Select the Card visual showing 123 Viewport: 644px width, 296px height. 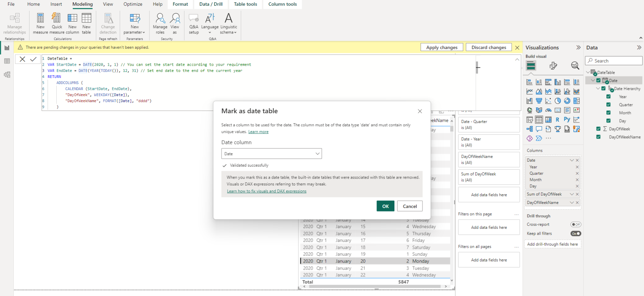tap(558, 110)
